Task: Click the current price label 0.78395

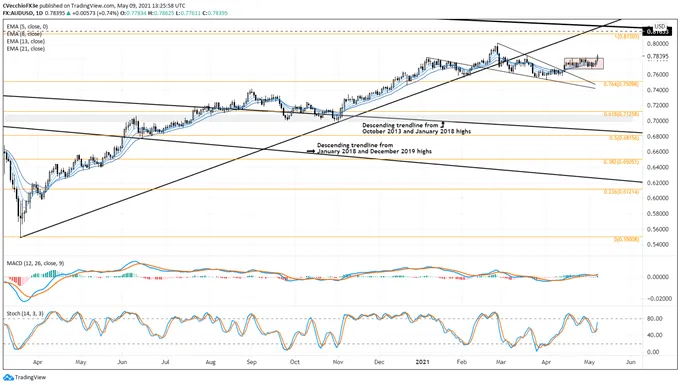Action: [656, 56]
